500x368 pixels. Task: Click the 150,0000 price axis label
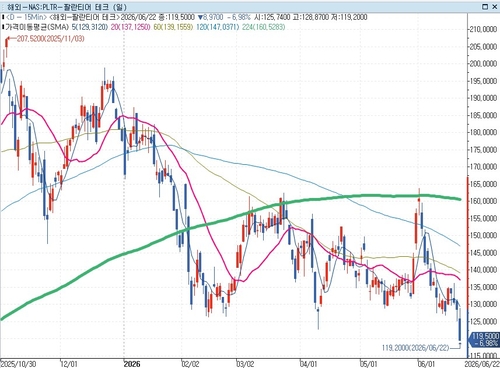(x=483, y=235)
